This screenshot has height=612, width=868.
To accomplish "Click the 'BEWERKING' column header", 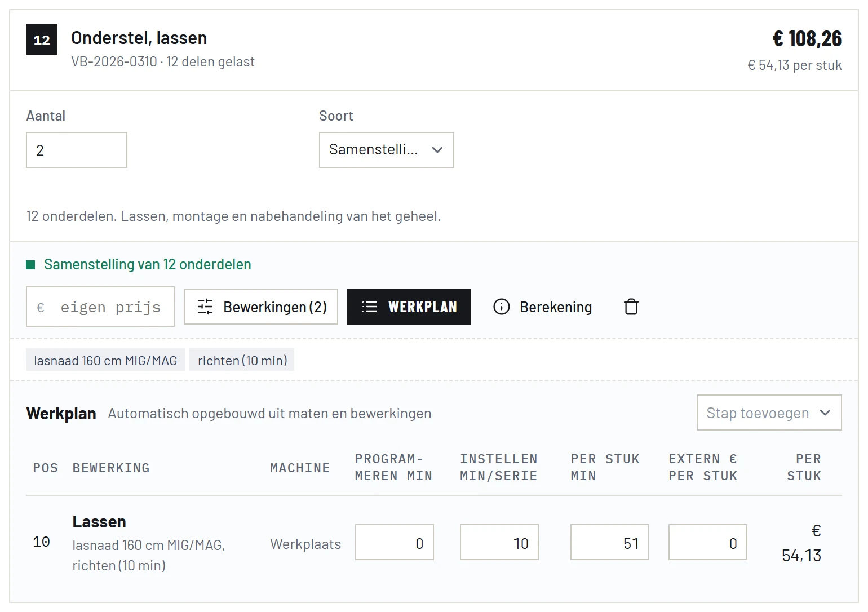I will coord(111,468).
